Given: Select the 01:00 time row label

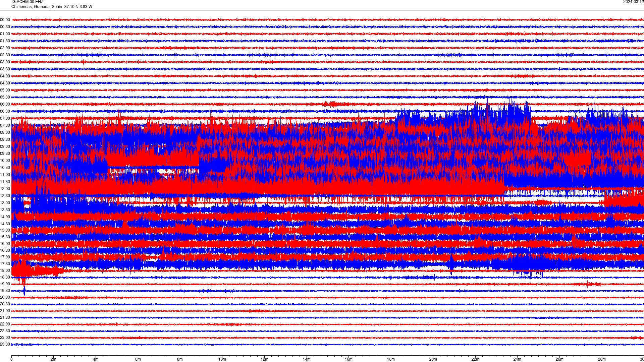Looking at the screenshot, I should 5,34.
